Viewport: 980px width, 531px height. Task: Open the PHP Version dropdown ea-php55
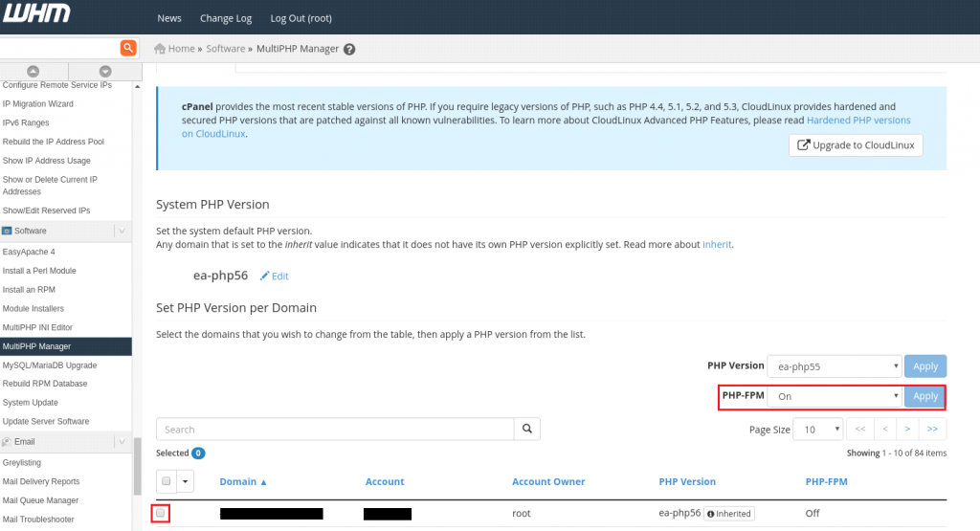(x=835, y=366)
